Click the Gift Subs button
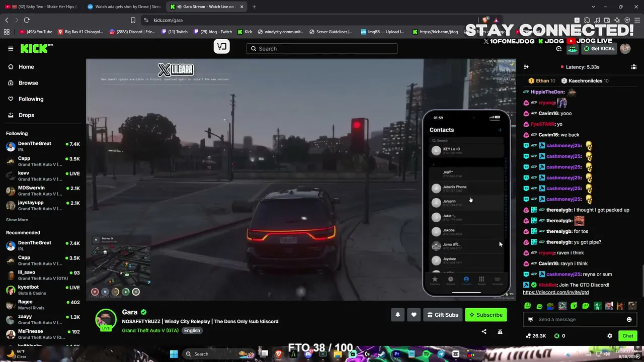The width and height of the screenshot is (644, 362). coord(443,315)
